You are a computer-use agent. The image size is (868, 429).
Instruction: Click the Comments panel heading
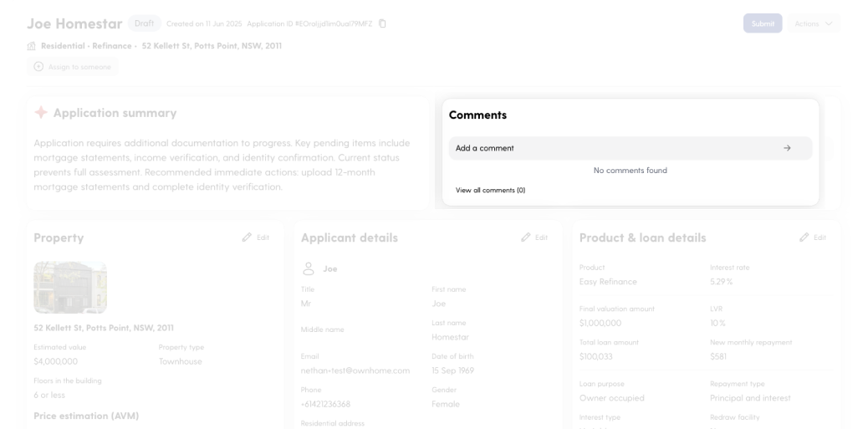pos(477,115)
